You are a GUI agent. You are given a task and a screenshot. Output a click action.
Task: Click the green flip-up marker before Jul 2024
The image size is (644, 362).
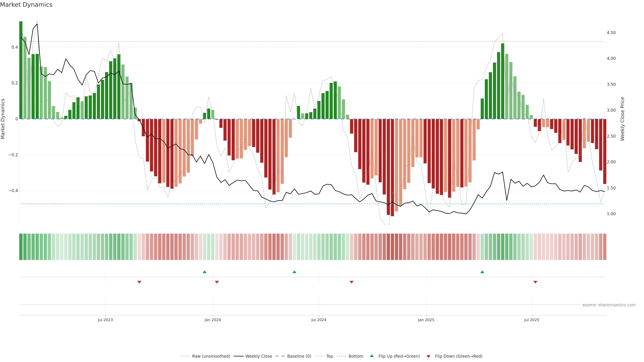pyautogui.click(x=294, y=272)
